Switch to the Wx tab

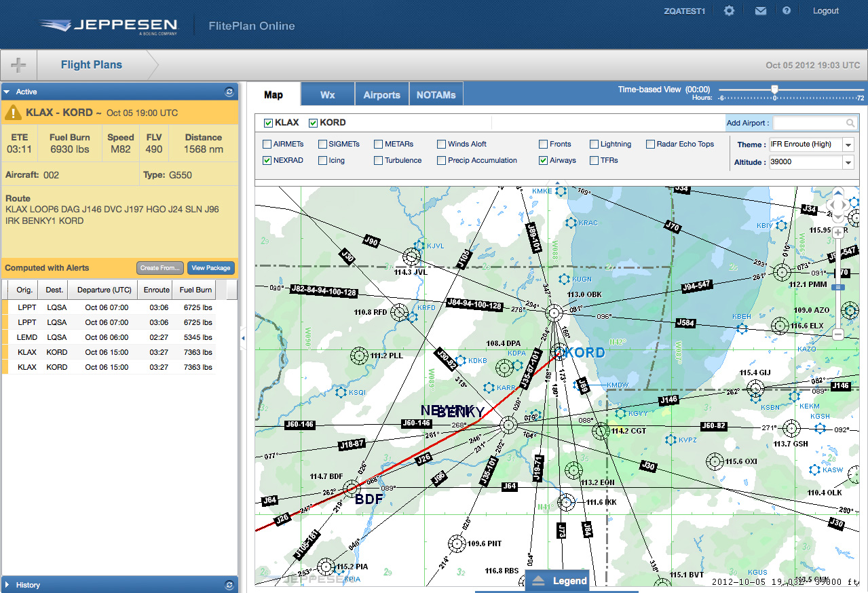tap(328, 95)
